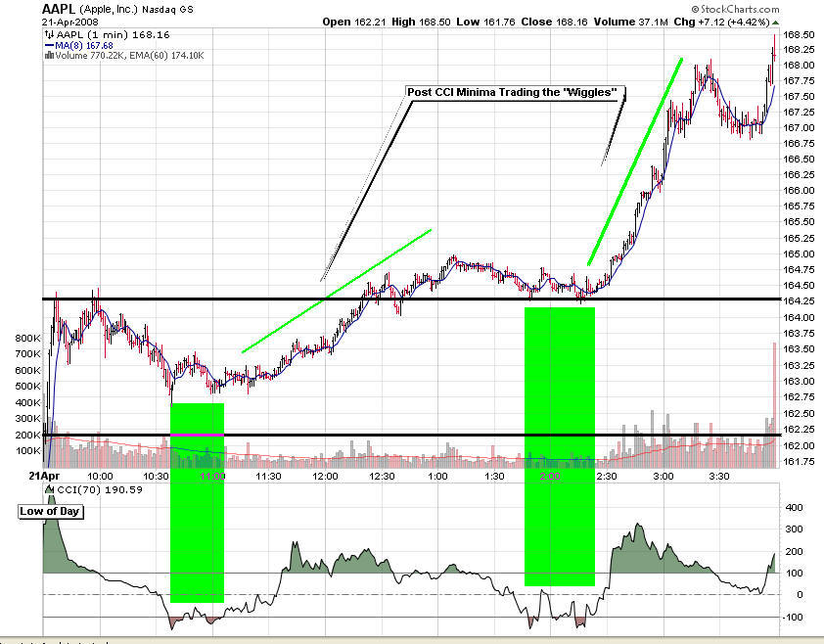Click the -100 CCI axis label
Viewport: 824px width, 644px height.
[x=792, y=618]
